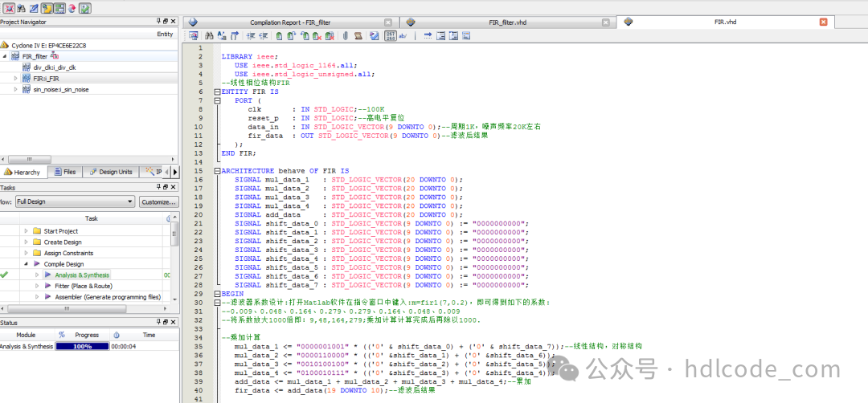Select div_dk:i_div_dk in the hierarchy
This screenshot has width=868, height=403.
coord(55,67)
